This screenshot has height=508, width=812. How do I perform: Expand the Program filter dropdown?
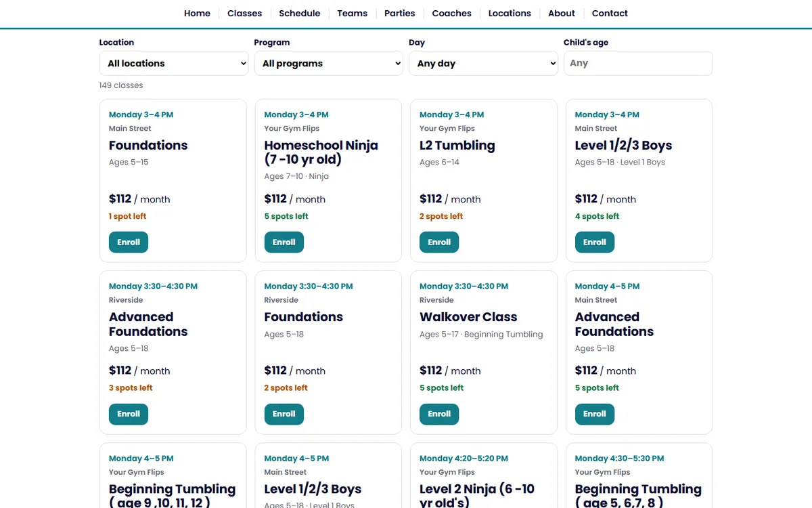coord(329,64)
